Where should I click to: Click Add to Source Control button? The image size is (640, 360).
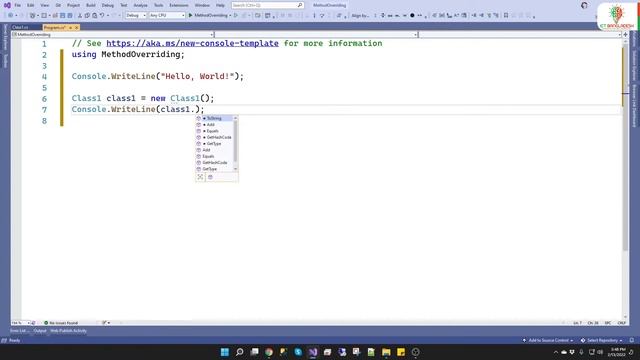tap(548, 340)
